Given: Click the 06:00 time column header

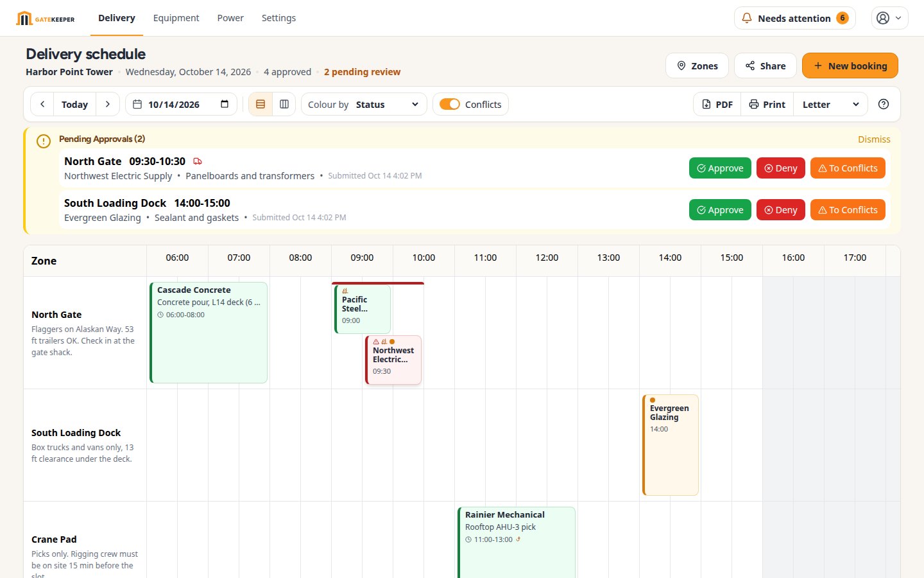Looking at the screenshot, I should [177, 258].
